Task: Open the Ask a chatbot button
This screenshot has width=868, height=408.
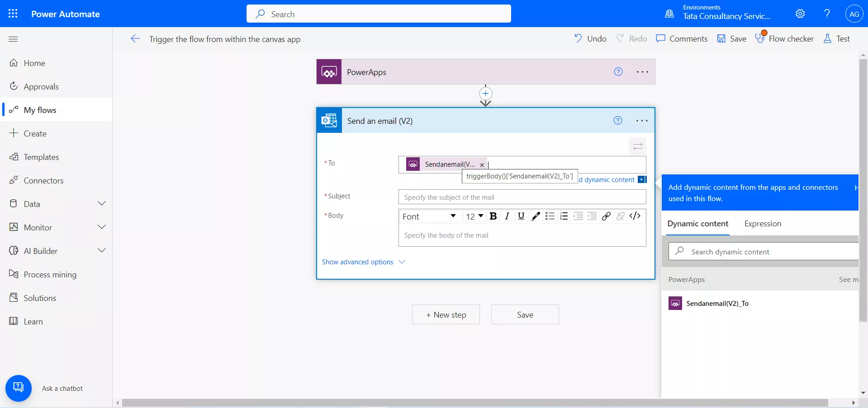Action: coord(19,388)
